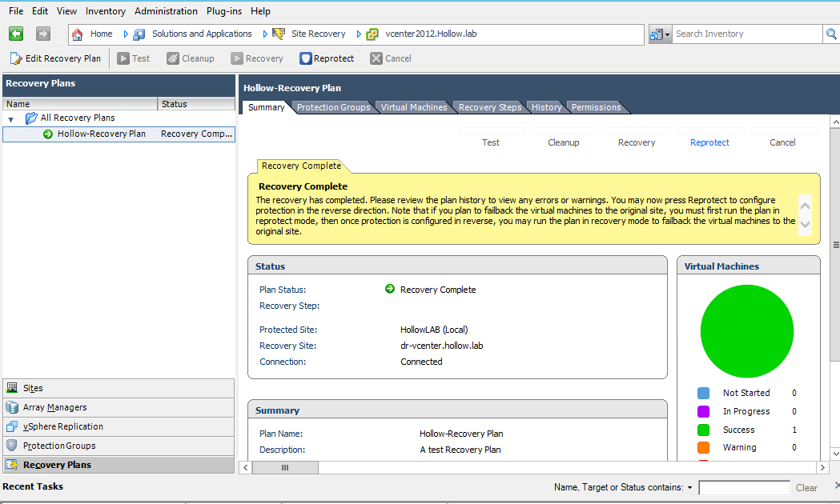This screenshot has height=504, width=840.
Task: Collapse the All Recovery Plans tree node
Action: 11,118
